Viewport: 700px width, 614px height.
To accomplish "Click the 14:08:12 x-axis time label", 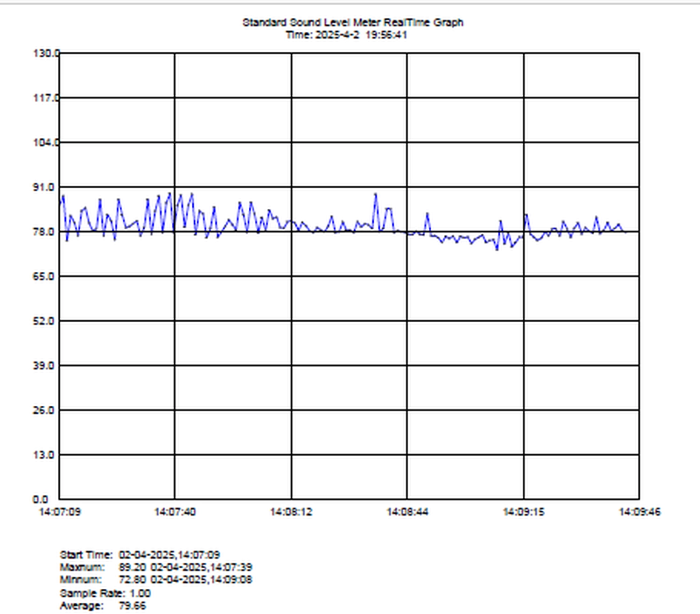I will (291, 512).
